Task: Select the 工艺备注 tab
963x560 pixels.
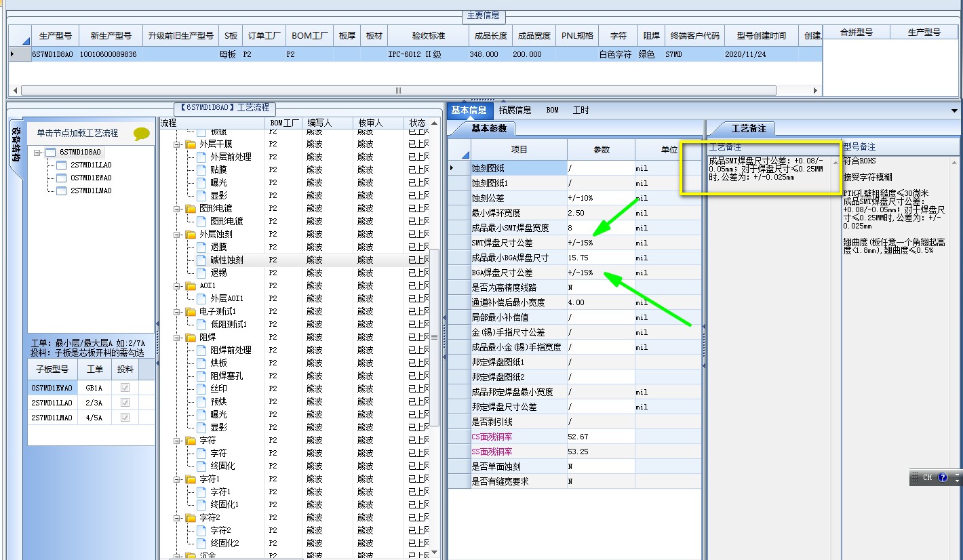Action: 749,128
